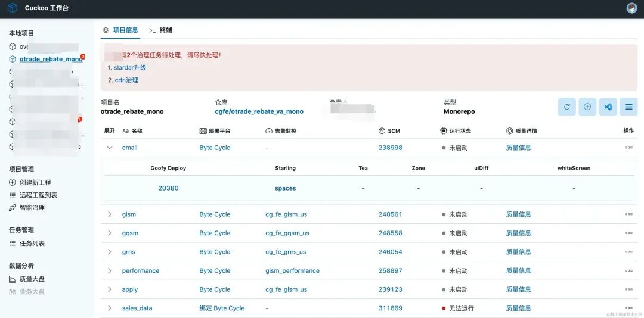Click the 任务列表 list icon
644x318 pixels.
pos(13,244)
